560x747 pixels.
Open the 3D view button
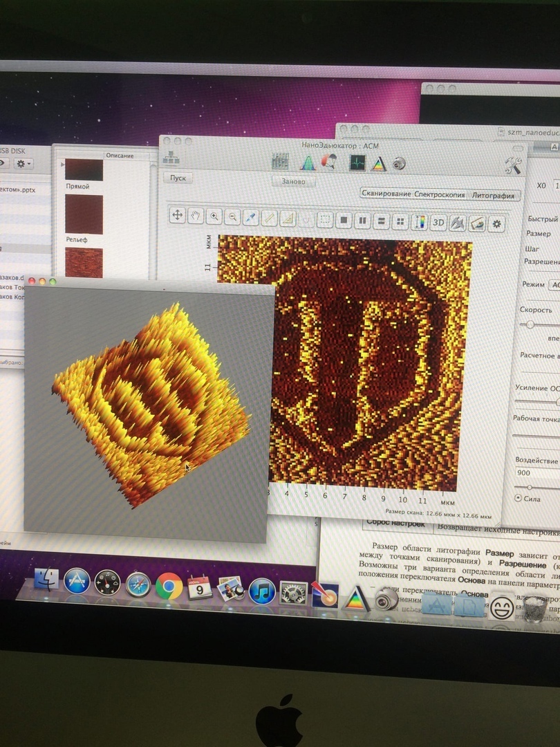click(x=438, y=223)
